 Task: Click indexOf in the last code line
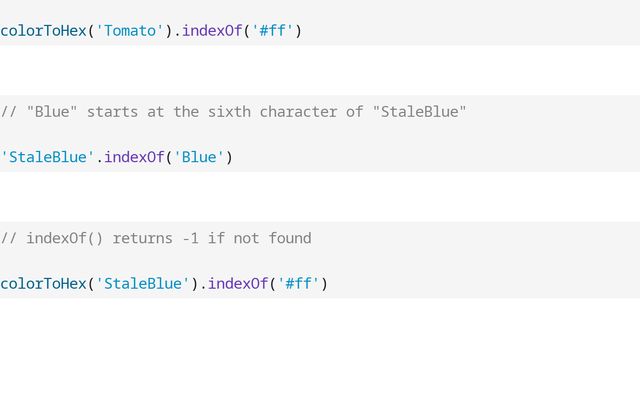point(238,284)
